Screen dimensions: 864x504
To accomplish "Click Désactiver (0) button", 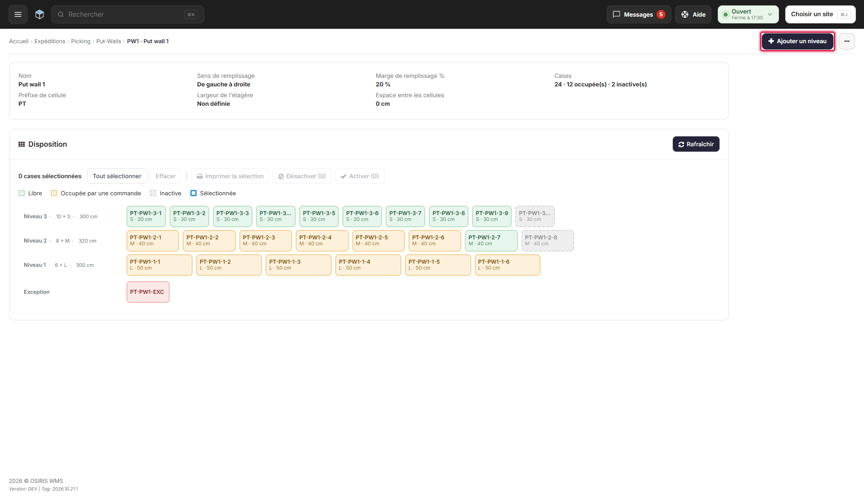I will point(302,176).
